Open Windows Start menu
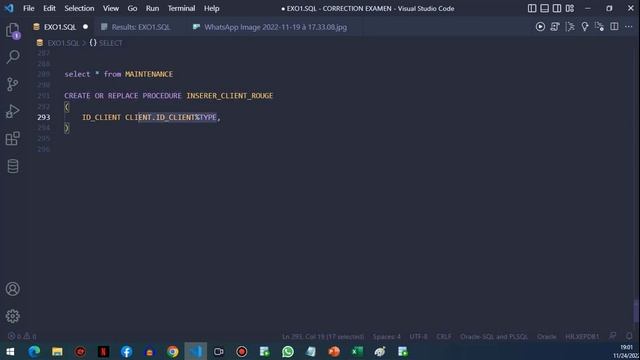The image size is (640, 360). [11, 351]
